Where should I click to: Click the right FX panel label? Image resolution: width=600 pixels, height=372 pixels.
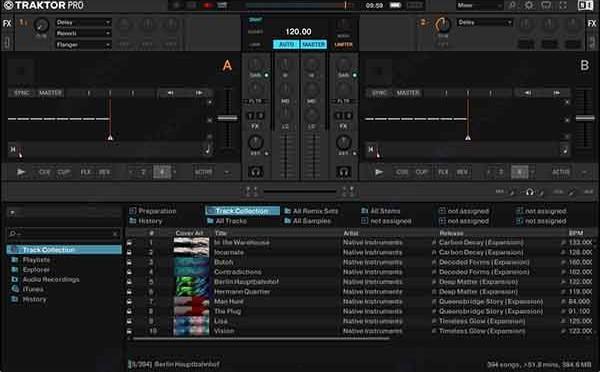click(592, 24)
